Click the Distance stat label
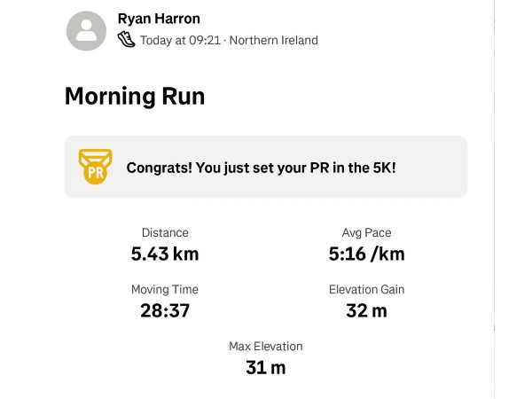The image size is (532, 399). click(x=165, y=232)
